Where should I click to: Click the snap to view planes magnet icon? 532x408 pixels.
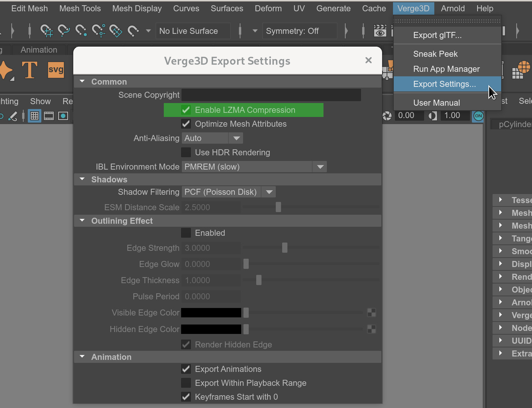pyautogui.click(x=116, y=31)
